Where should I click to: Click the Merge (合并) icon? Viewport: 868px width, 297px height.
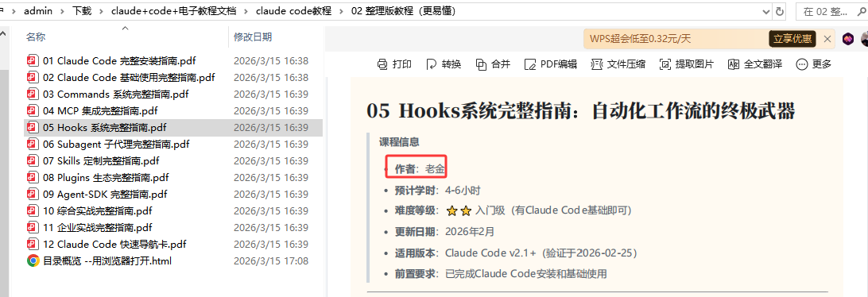pyautogui.click(x=481, y=64)
